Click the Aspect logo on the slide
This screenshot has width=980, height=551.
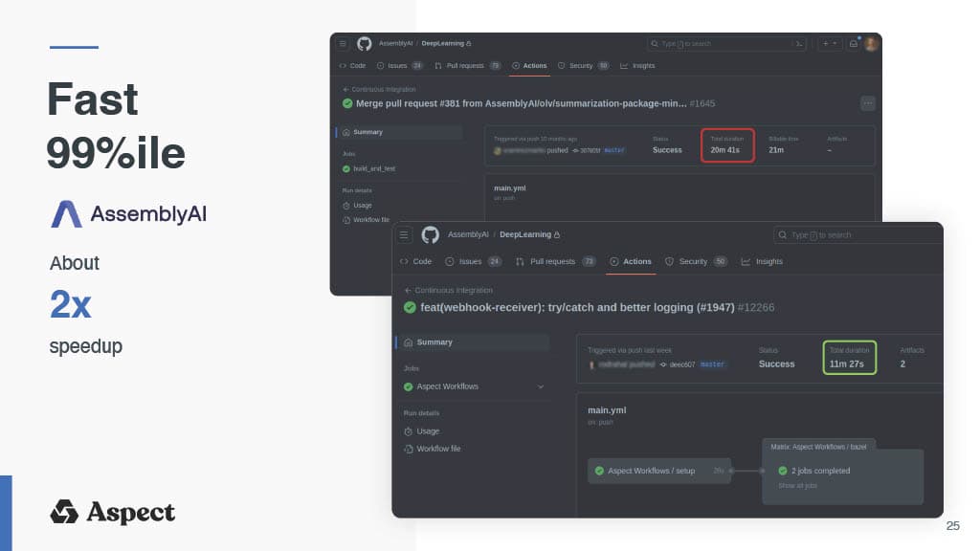coord(113,513)
